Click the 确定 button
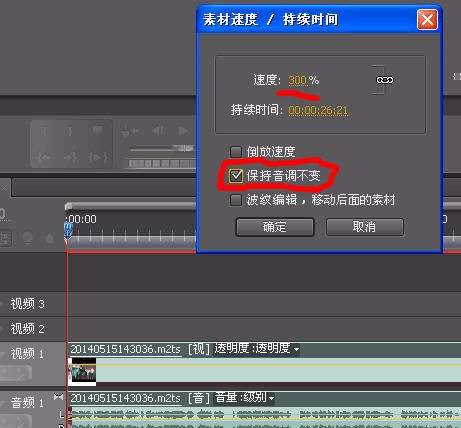 [275, 227]
